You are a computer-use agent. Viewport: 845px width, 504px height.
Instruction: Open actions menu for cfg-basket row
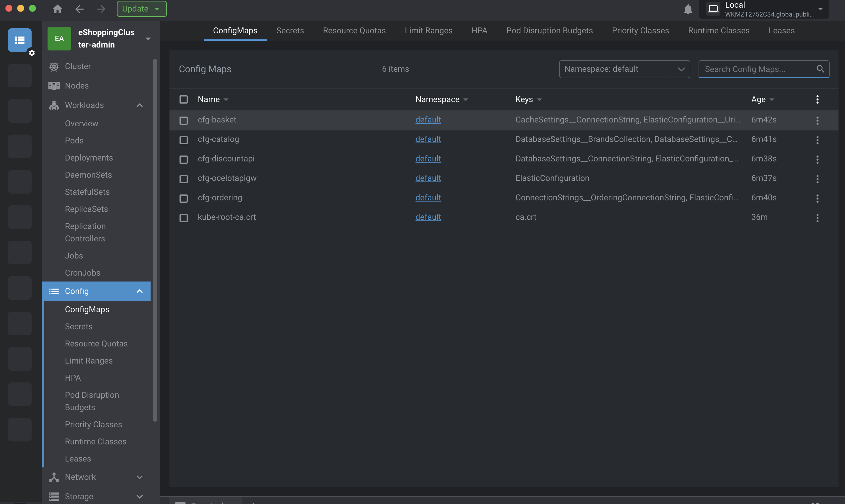tap(817, 120)
